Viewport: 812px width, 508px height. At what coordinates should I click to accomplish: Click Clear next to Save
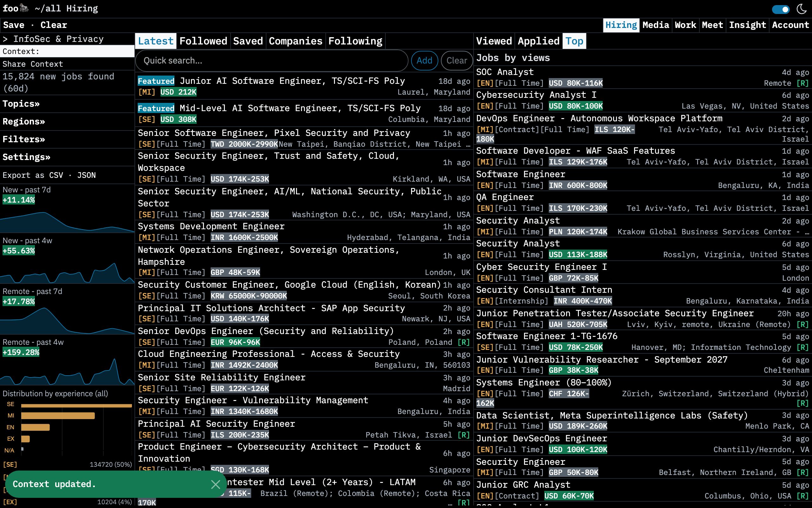point(54,25)
